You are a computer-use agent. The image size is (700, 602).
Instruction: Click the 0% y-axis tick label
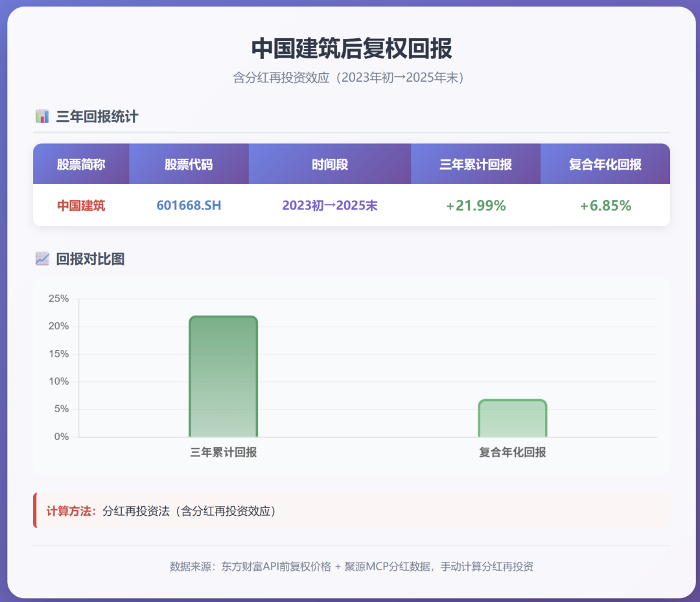coord(61,437)
